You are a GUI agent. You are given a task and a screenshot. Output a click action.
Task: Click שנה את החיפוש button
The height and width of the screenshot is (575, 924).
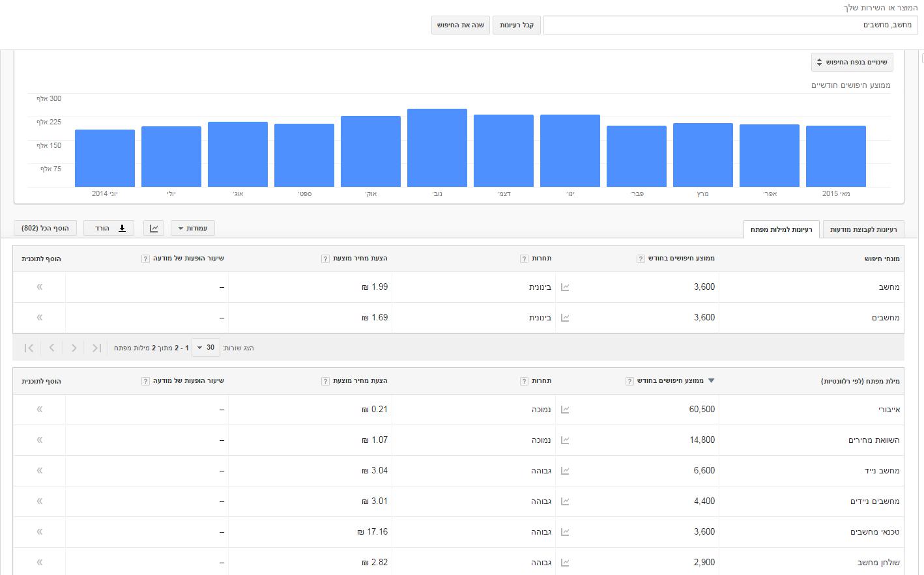click(x=461, y=25)
